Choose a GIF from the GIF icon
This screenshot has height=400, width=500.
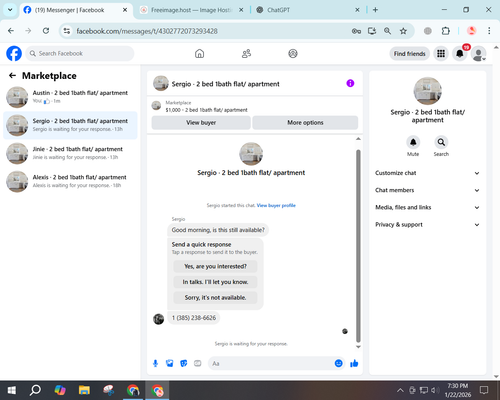click(x=198, y=363)
